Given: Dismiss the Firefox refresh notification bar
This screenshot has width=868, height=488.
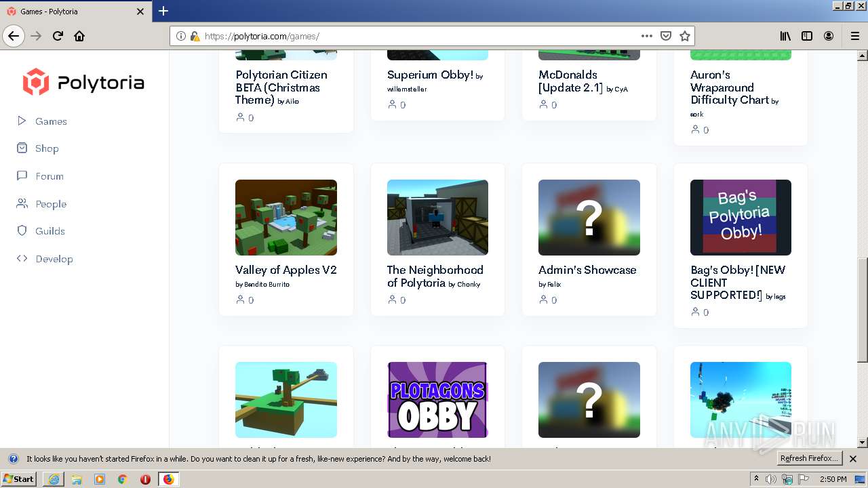Looking at the screenshot, I should pos(853,459).
